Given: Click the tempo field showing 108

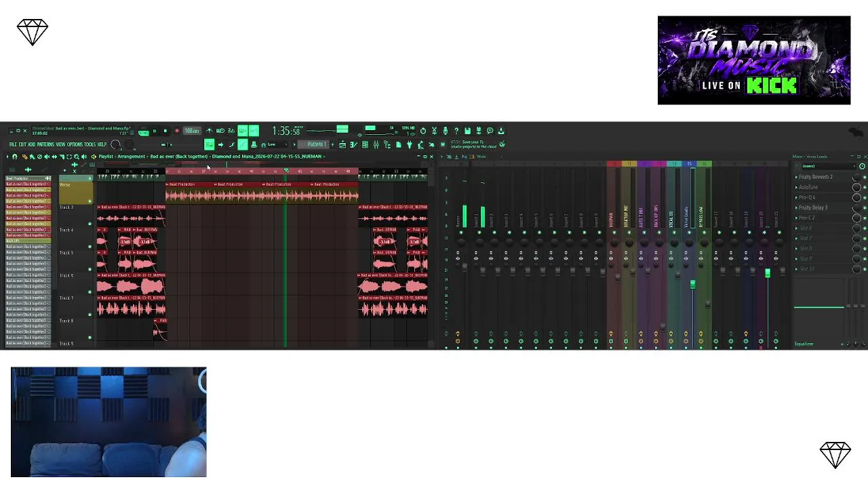Looking at the screenshot, I should pyautogui.click(x=192, y=131).
